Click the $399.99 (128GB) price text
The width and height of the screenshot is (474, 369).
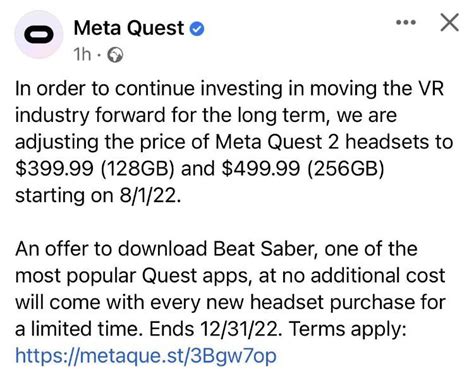pos(95,168)
